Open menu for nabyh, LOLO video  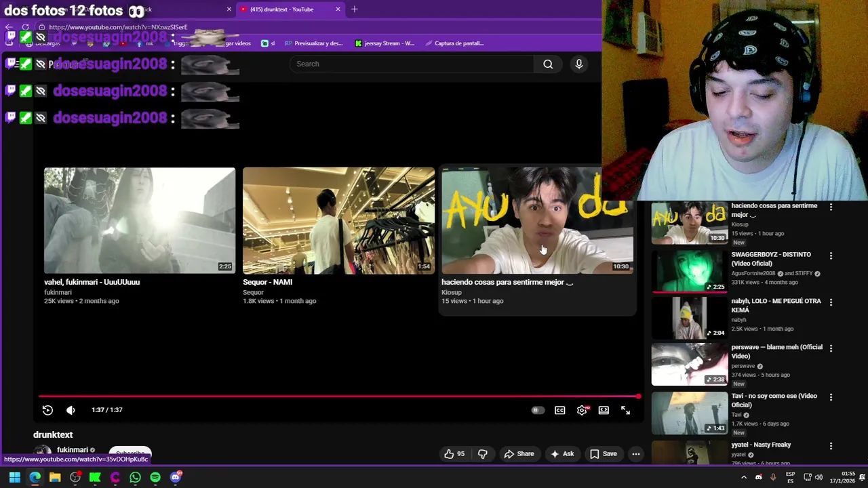click(x=831, y=302)
